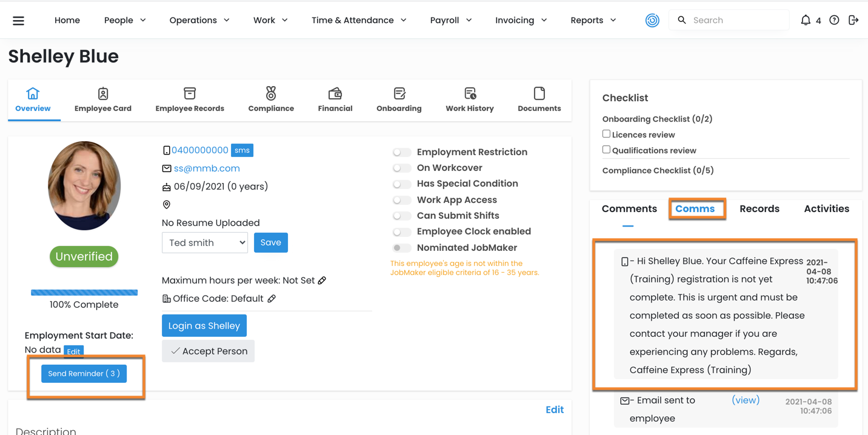
Task: Click the notifications bell icon
Action: 806,20
